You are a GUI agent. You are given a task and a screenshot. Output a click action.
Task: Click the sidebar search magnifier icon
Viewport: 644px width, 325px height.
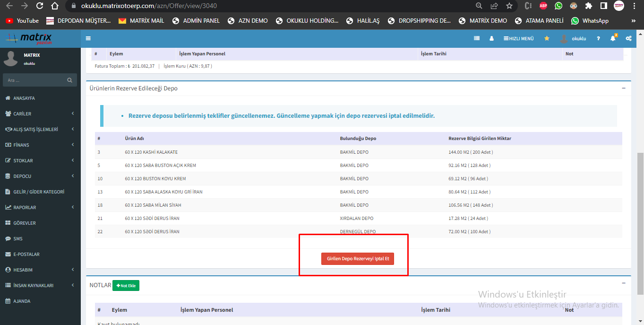pos(69,80)
